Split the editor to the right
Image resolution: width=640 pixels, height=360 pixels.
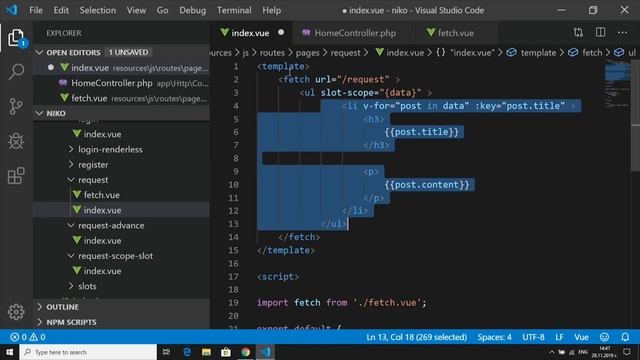point(600,33)
